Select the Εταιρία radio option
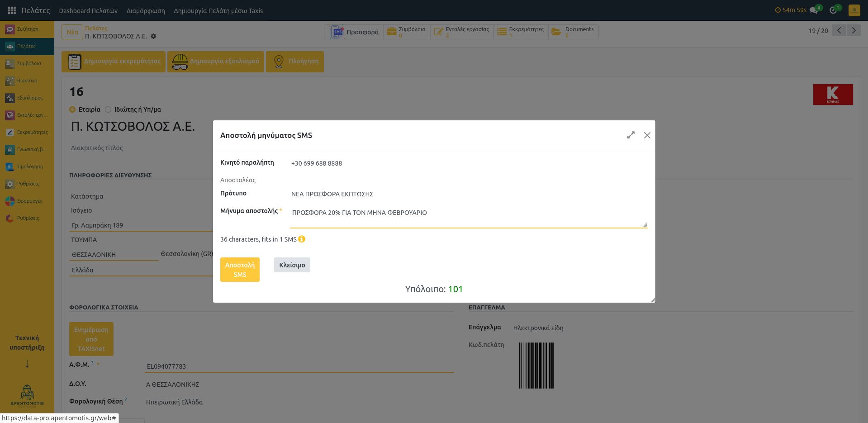The width and height of the screenshot is (868, 423). pos(72,109)
